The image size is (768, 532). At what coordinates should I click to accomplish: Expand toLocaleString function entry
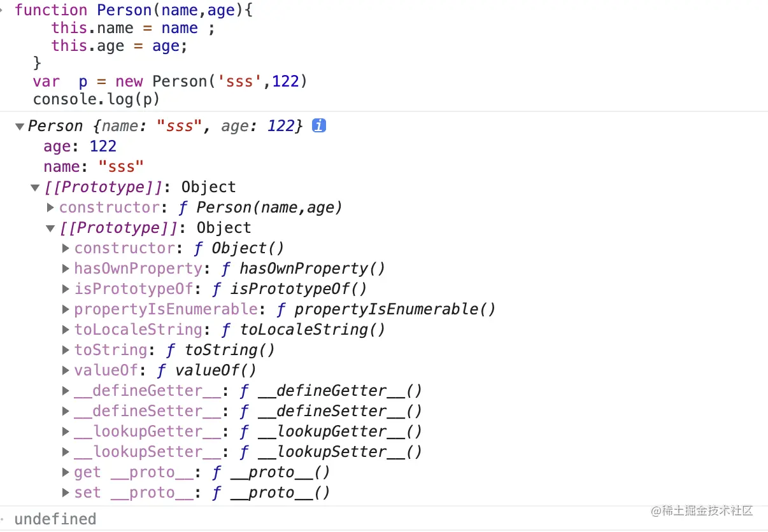(66, 330)
